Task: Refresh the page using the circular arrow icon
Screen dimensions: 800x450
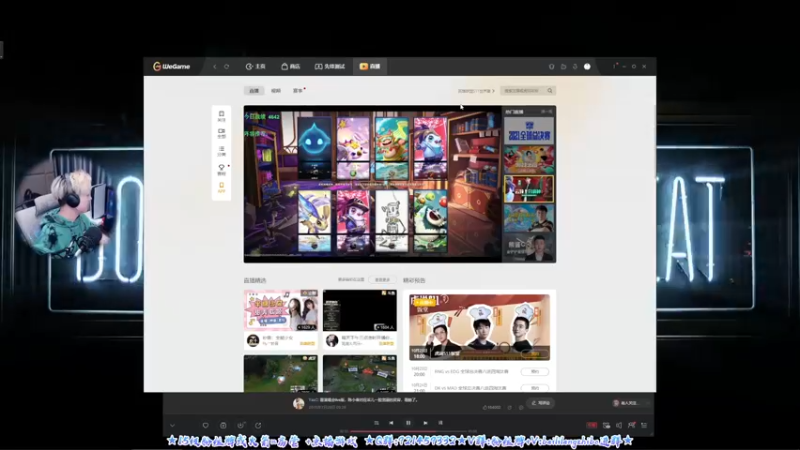Action: pyautogui.click(x=227, y=66)
